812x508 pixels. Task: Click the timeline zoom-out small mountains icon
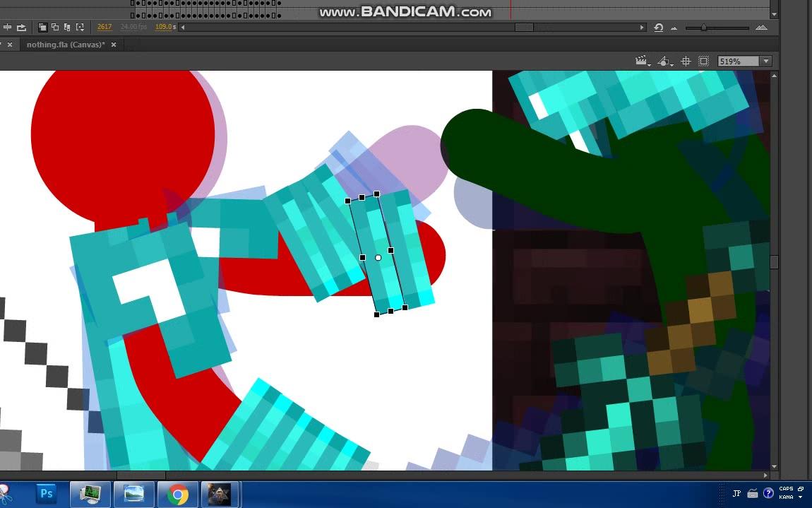tap(674, 28)
